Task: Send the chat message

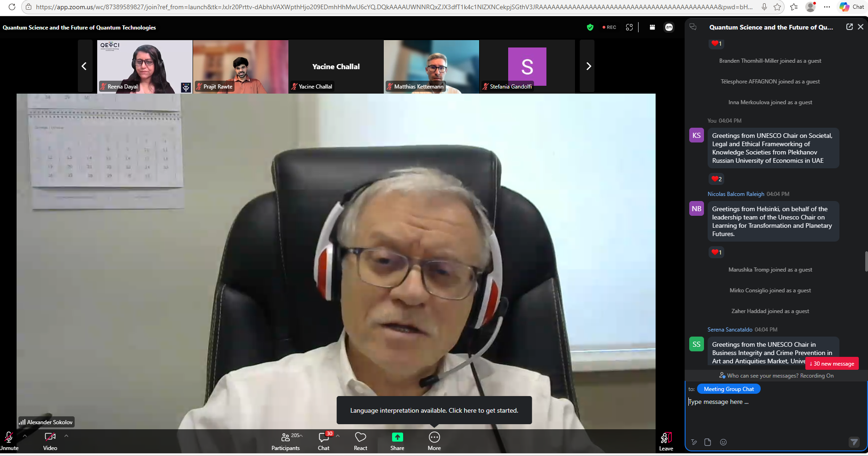Action: [854, 442]
